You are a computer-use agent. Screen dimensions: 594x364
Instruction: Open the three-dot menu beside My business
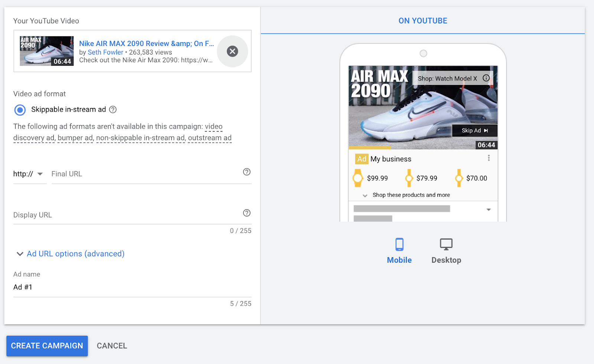(489, 158)
